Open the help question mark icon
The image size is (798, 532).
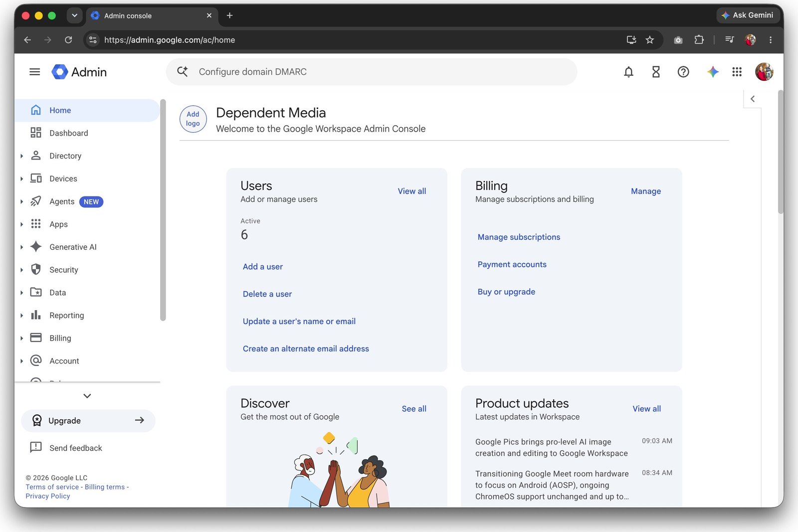pyautogui.click(x=683, y=72)
